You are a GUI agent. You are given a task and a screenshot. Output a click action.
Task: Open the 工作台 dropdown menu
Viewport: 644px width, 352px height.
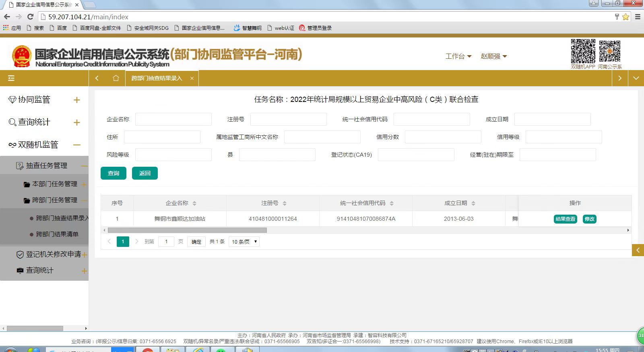[x=458, y=56]
